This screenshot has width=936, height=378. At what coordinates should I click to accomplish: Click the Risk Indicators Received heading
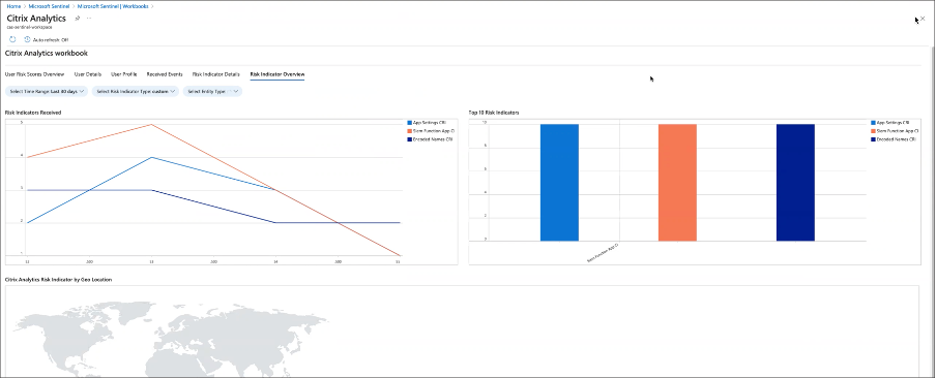33,112
